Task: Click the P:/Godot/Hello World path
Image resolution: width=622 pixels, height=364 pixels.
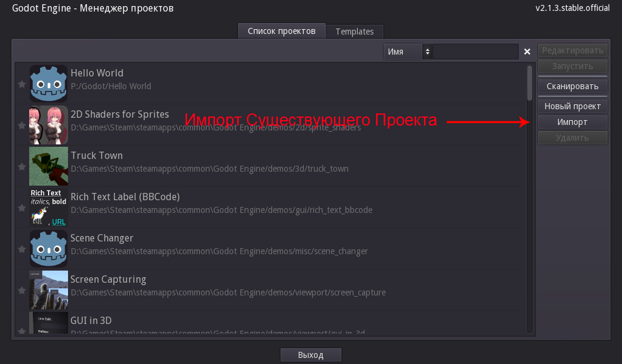Action: 111,86
